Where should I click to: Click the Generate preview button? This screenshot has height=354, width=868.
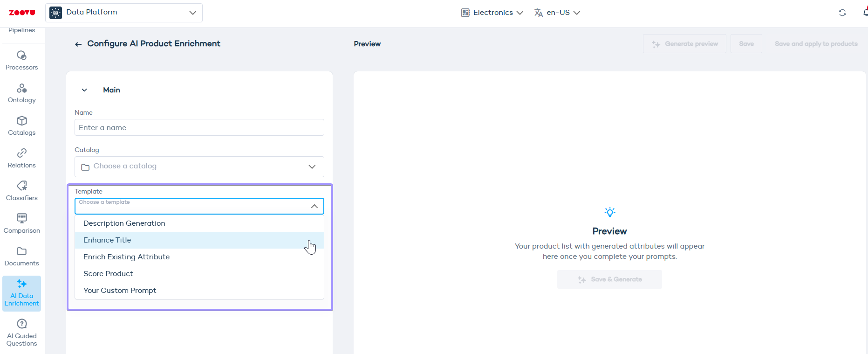pyautogui.click(x=684, y=44)
